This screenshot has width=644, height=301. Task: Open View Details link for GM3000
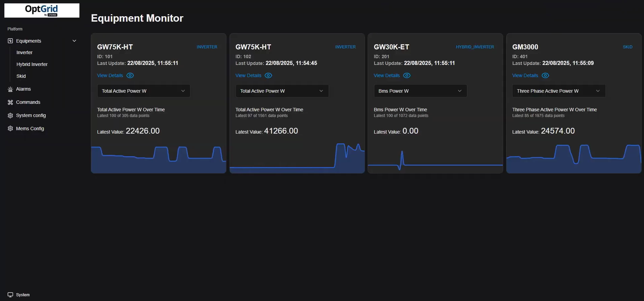[x=525, y=75]
